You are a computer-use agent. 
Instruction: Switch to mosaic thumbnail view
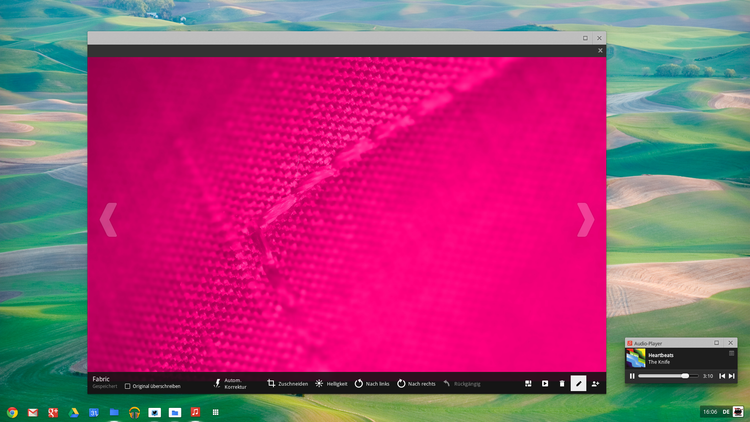528,383
